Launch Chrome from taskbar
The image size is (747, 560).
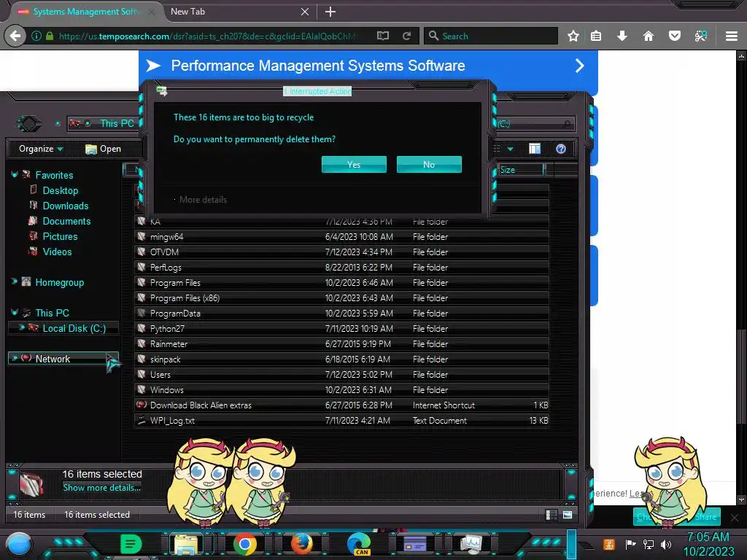click(245, 544)
